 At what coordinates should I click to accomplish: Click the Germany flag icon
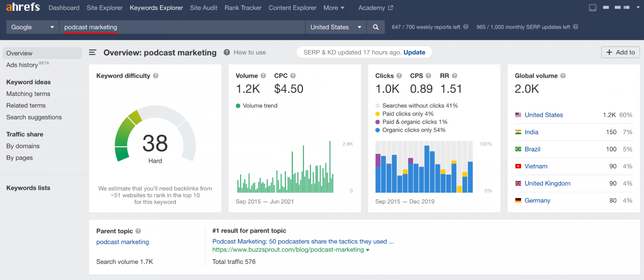click(x=518, y=200)
